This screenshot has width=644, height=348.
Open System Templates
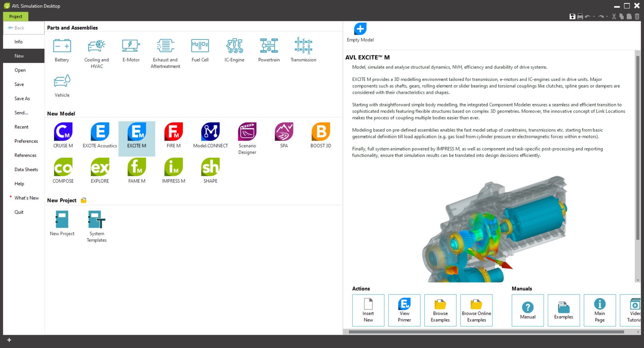[97, 226]
